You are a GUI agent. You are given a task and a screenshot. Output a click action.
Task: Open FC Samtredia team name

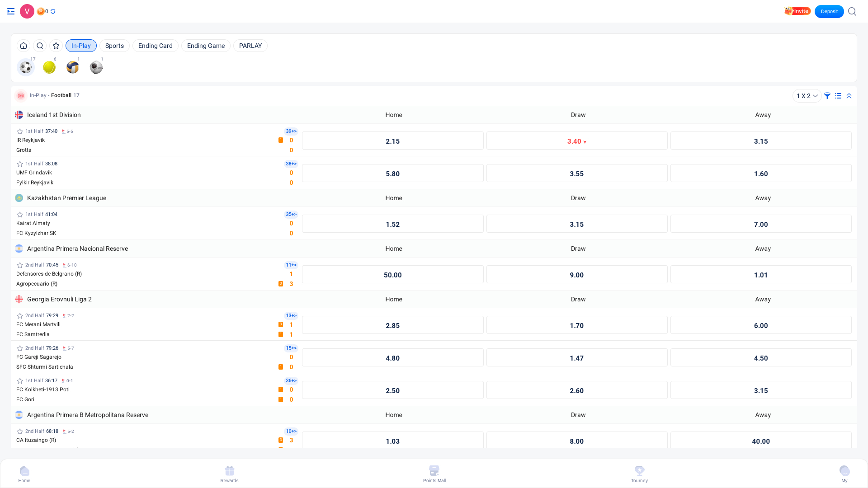pos(33,334)
